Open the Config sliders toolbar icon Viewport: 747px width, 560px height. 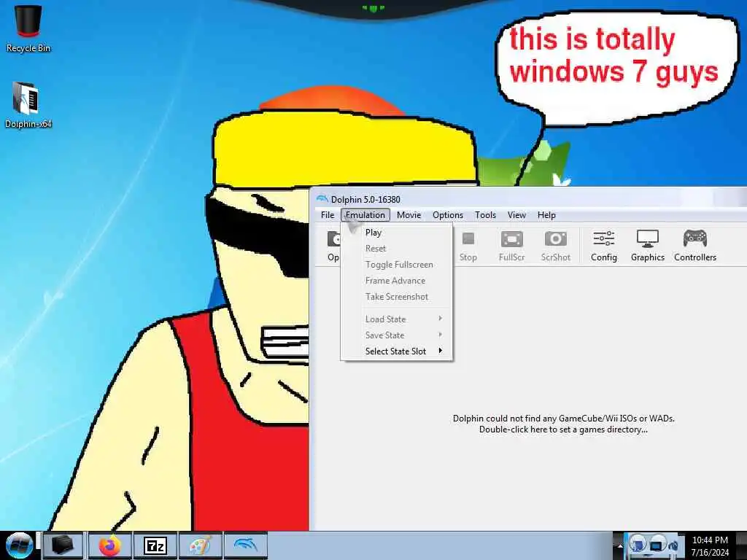[x=603, y=246]
